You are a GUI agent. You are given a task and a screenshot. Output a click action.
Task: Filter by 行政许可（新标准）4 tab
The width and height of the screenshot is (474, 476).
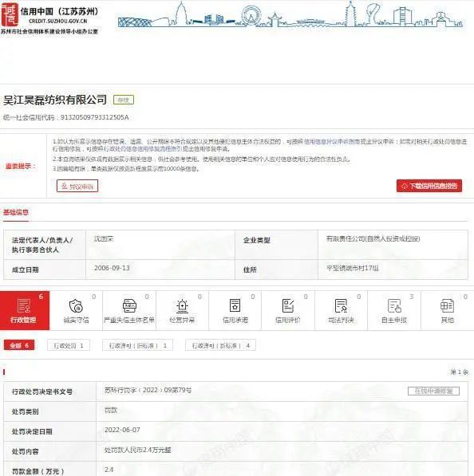[x=220, y=345]
